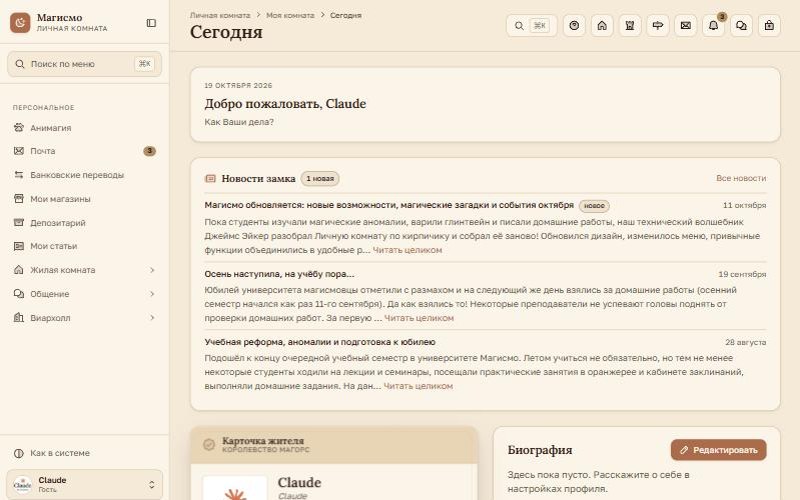This screenshot has height=500, width=800.
Task: Click the Банковские переводы arrows icon
Action: pyautogui.click(x=19, y=175)
